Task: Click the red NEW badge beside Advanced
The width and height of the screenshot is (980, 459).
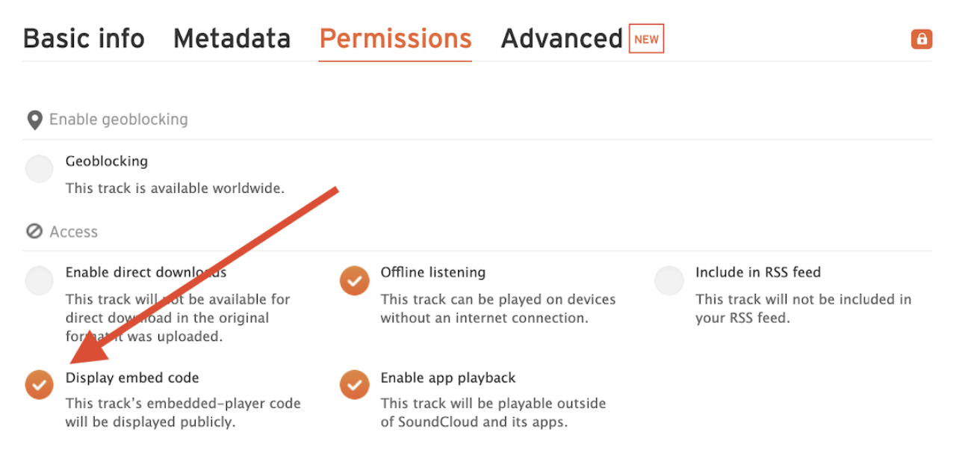Action: tap(646, 39)
